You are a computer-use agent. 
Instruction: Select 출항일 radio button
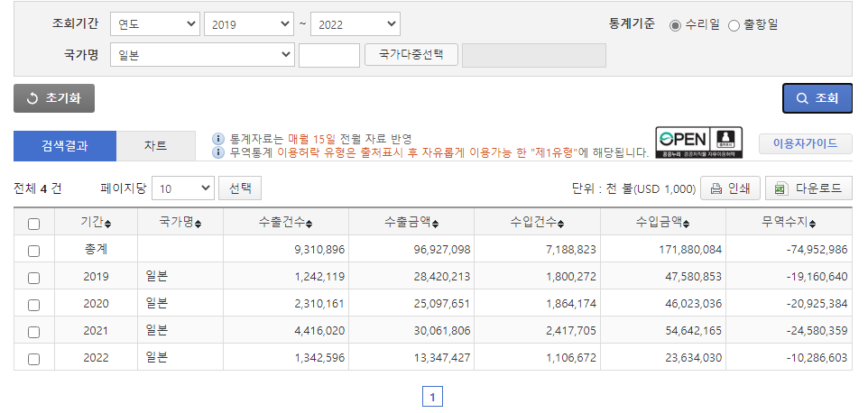click(734, 25)
